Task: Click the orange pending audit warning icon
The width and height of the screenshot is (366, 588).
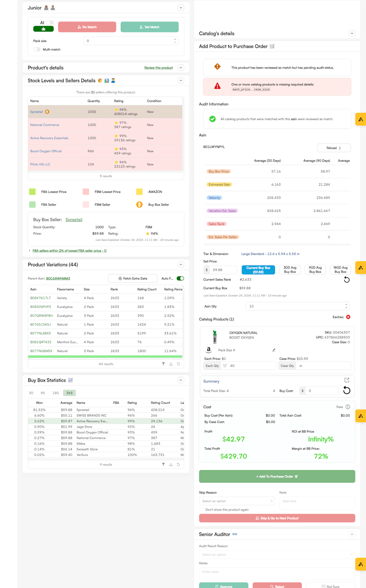Action: (x=217, y=67)
